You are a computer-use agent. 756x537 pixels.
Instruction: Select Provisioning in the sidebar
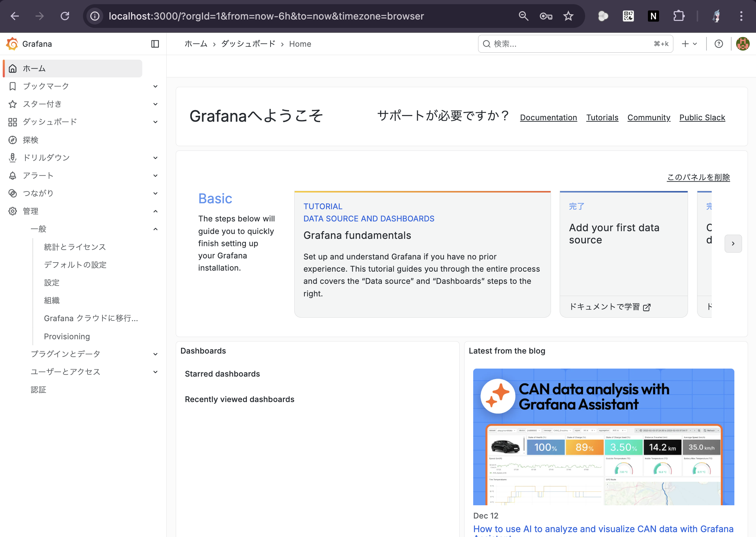pos(67,336)
